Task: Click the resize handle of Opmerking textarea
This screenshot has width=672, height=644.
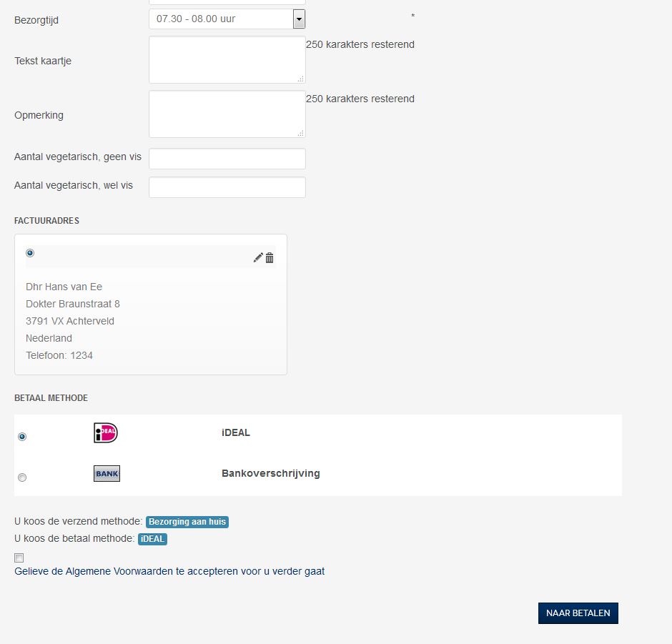Action: 301,133
